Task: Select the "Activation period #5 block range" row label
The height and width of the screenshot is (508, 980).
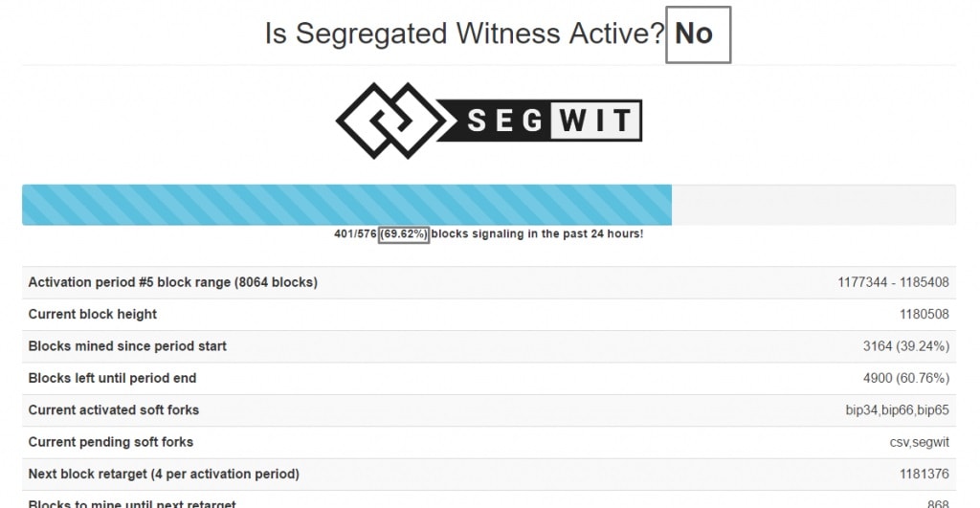Action: [172, 282]
